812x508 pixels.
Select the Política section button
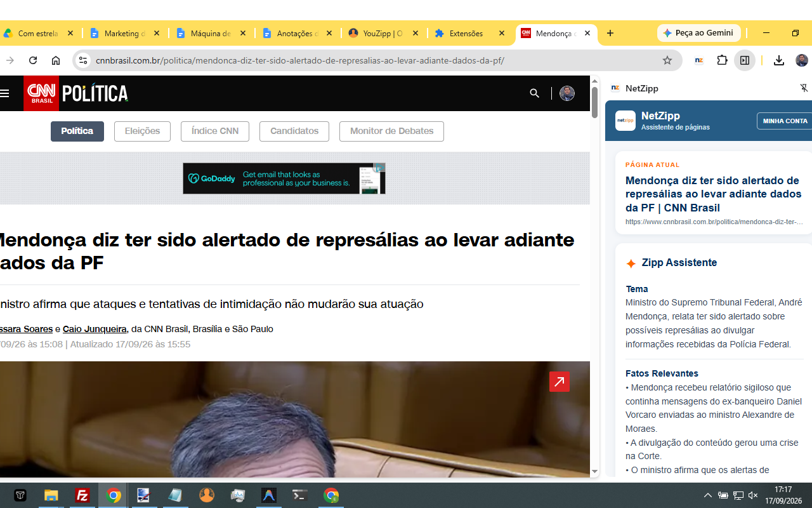pyautogui.click(x=77, y=131)
